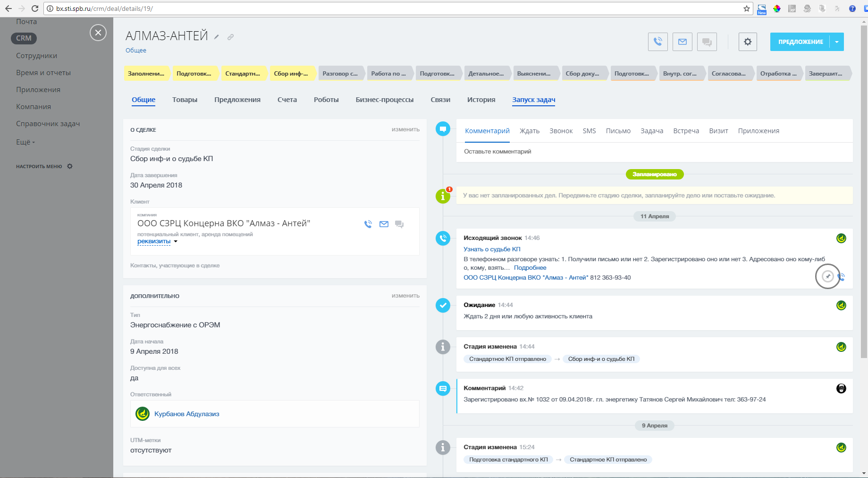The width and height of the screenshot is (868, 478).
Task: Select the Звонок activity tab
Action: pyautogui.click(x=561, y=131)
